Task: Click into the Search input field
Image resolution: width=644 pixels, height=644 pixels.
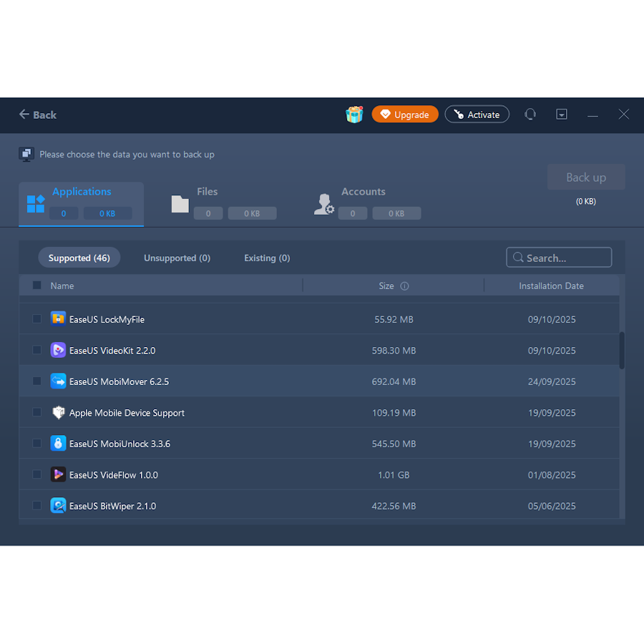Action: tap(565, 258)
